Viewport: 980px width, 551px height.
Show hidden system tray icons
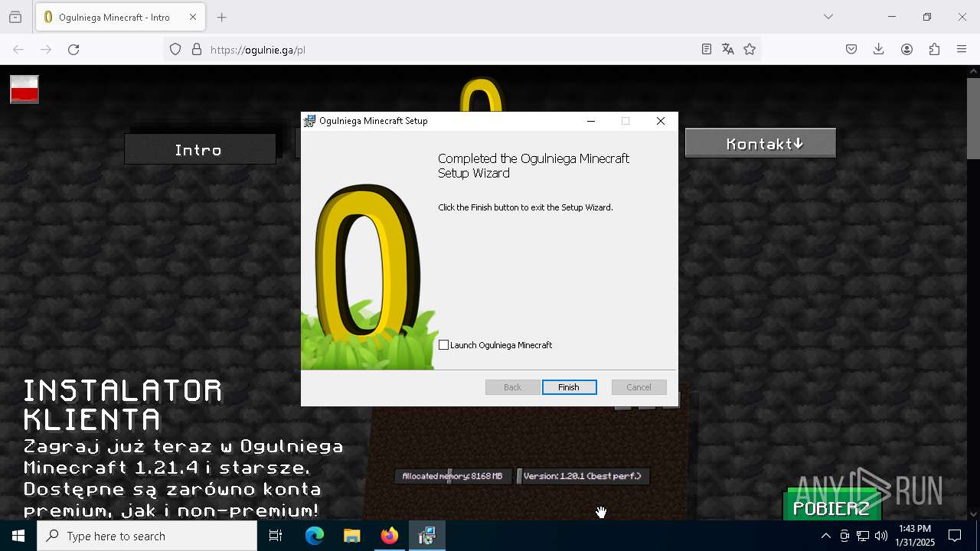(825, 536)
